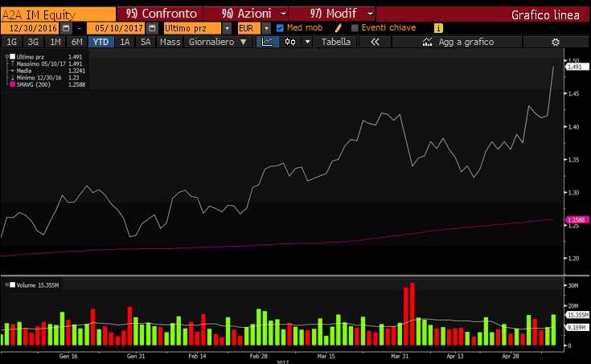Select the Mass time range tab
This screenshot has width=591, height=364.
click(170, 42)
